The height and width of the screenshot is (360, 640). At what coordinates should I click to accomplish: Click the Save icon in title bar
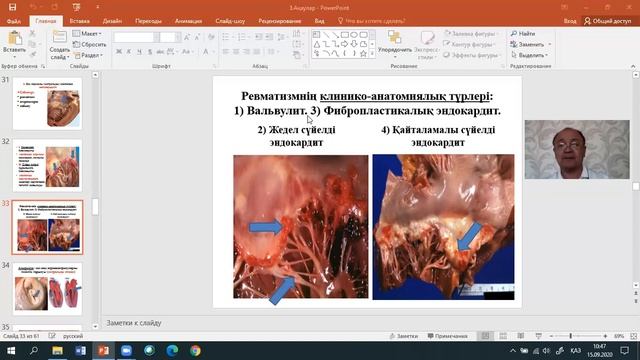pyautogui.click(x=12, y=7)
